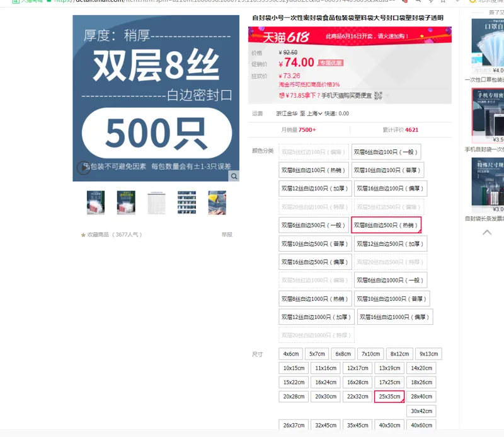Select option 双层16丝白边1000只(偏厚)
The width and height of the screenshot is (504, 437).
[395, 317]
